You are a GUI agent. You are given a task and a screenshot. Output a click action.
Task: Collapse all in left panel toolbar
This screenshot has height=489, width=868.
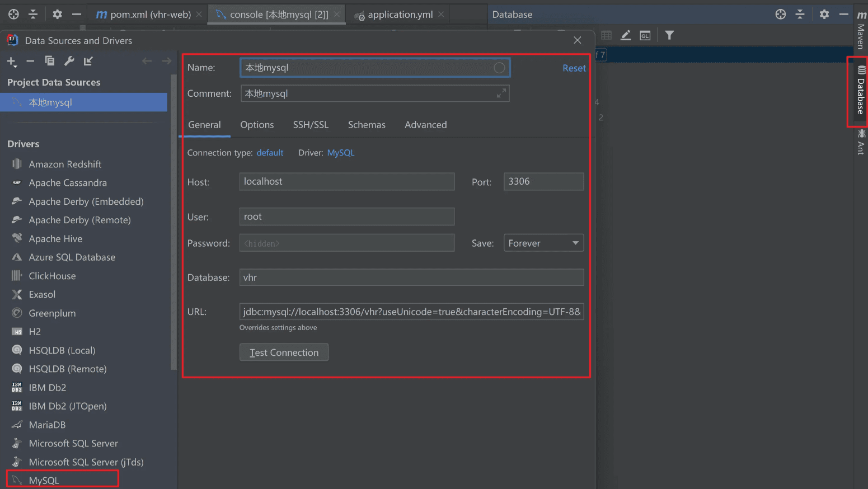click(x=33, y=14)
